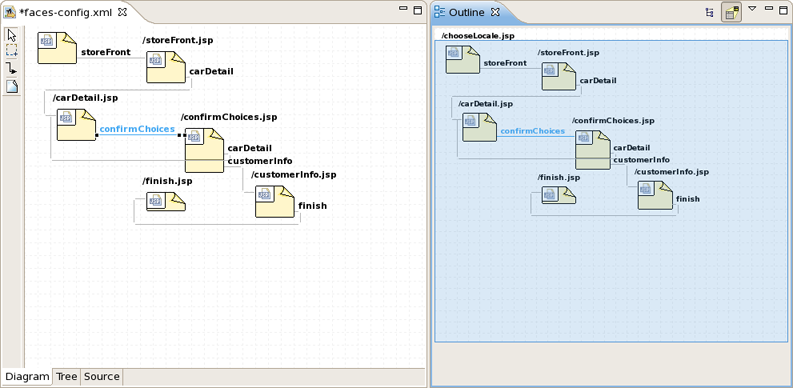Click the customerInfo label in Outline
The height and width of the screenshot is (388, 793).
click(642, 160)
